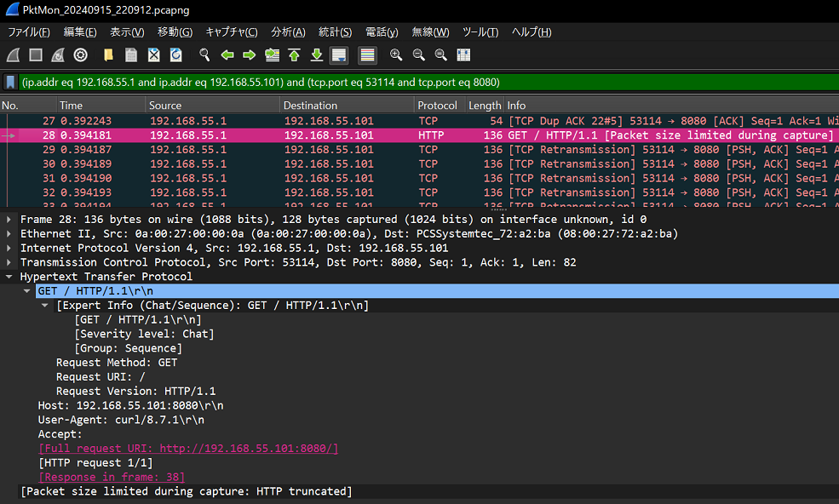Jump to the last packet
The image size is (839, 504).
[x=317, y=55]
